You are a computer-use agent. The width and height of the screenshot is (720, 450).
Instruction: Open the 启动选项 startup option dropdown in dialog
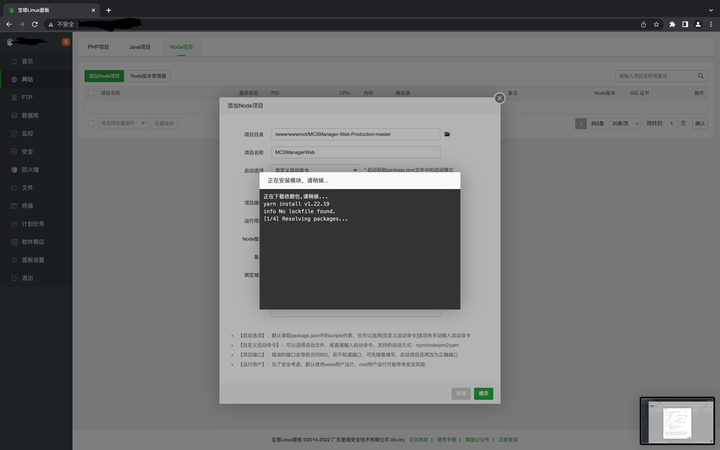pos(315,170)
